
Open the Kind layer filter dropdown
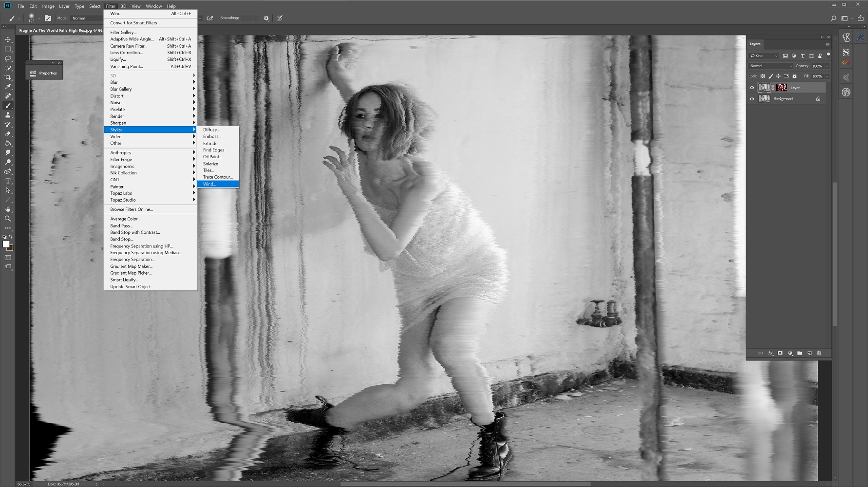pos(764,56)
